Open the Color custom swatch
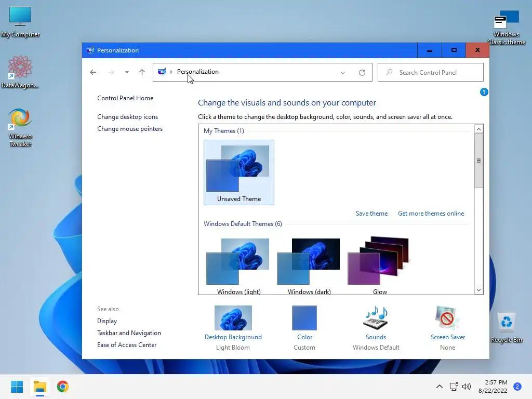Screen dimensions: 532x399 (304, 318)
